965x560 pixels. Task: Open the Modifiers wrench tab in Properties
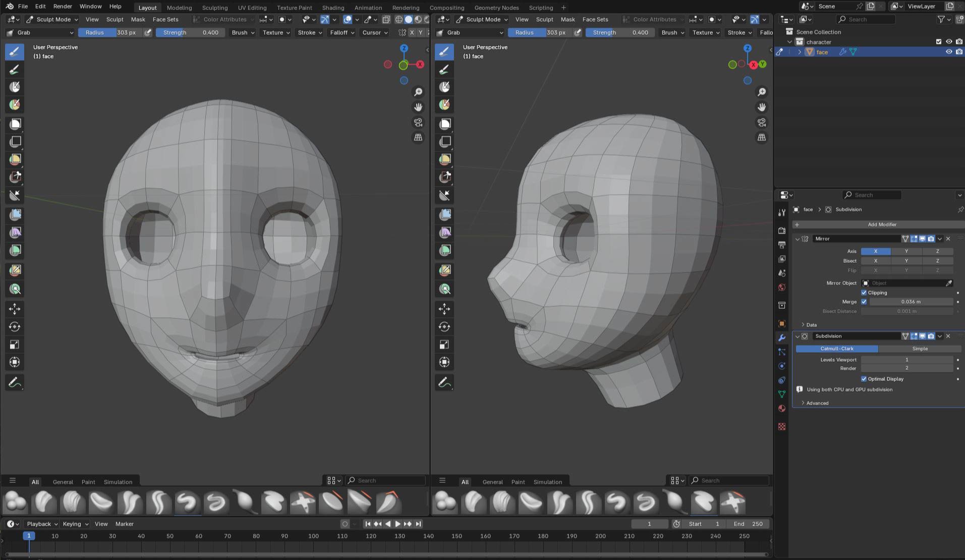pos(782,338)
